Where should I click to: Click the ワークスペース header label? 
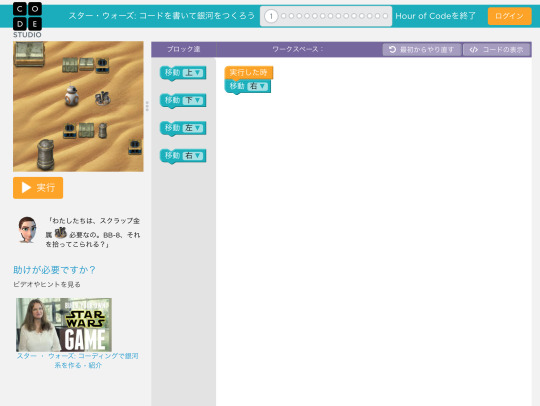pyautogui.click(x=298, y=49)
